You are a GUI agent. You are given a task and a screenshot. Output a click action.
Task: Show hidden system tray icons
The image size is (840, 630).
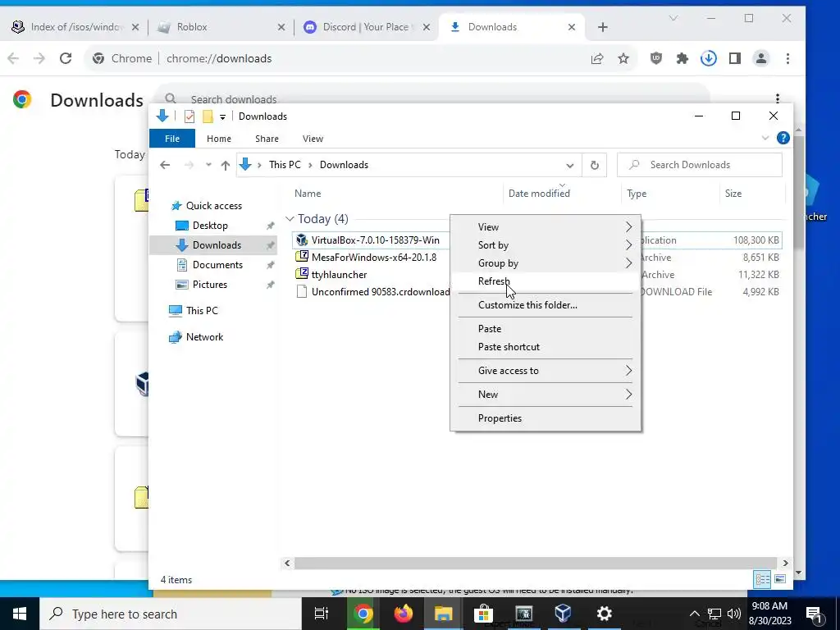pos(694,614)
